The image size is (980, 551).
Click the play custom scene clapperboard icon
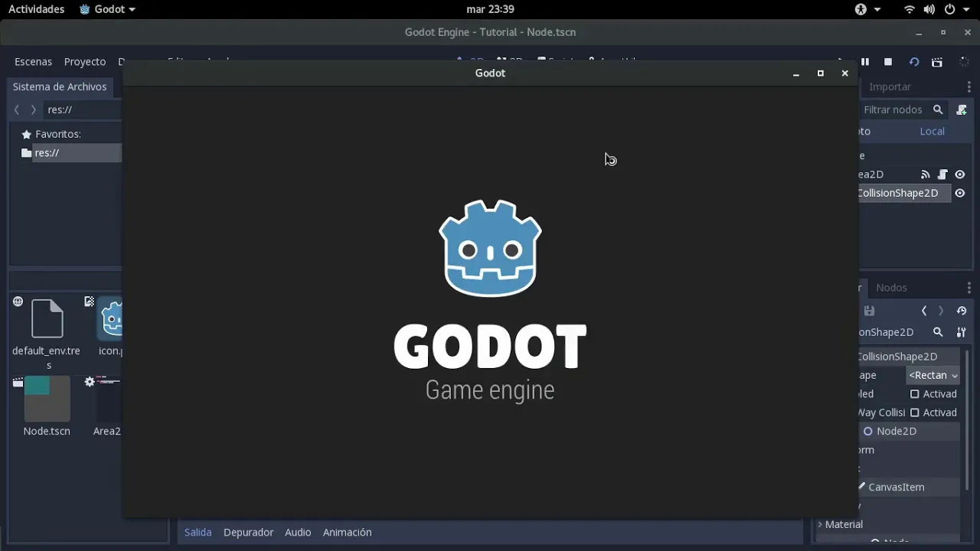(x=937, y=62)
